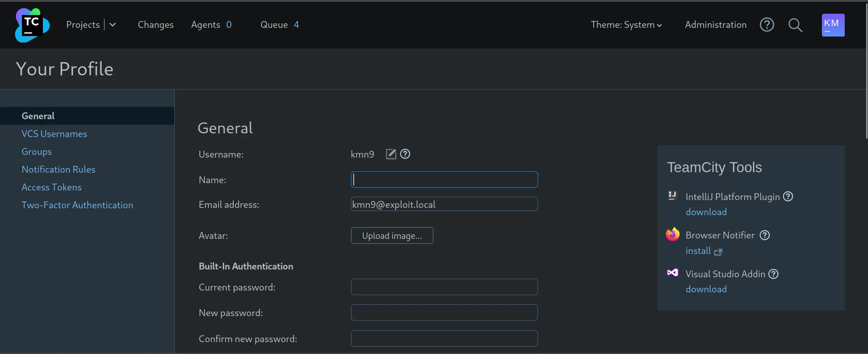Click the Browser Notifier install link

(698, 251)
